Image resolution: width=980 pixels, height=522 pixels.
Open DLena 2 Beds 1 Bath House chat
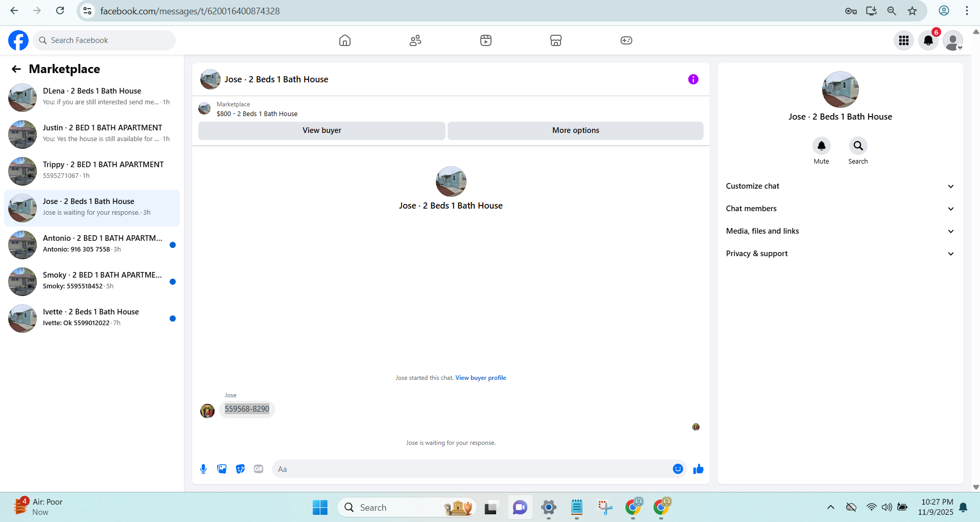click(x=92, y=97)
